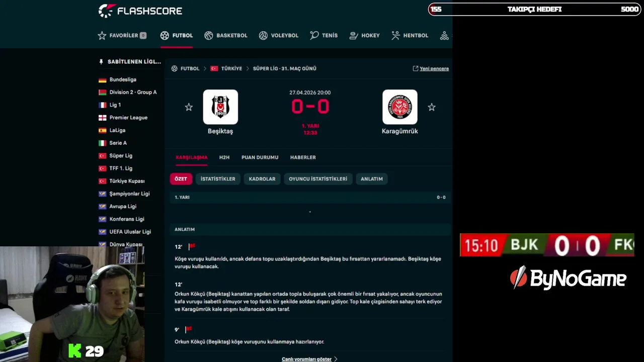644x362 pixels.
Task: Click the Turkey flag in the breadcrumb
Action: (x=214, y=68)
